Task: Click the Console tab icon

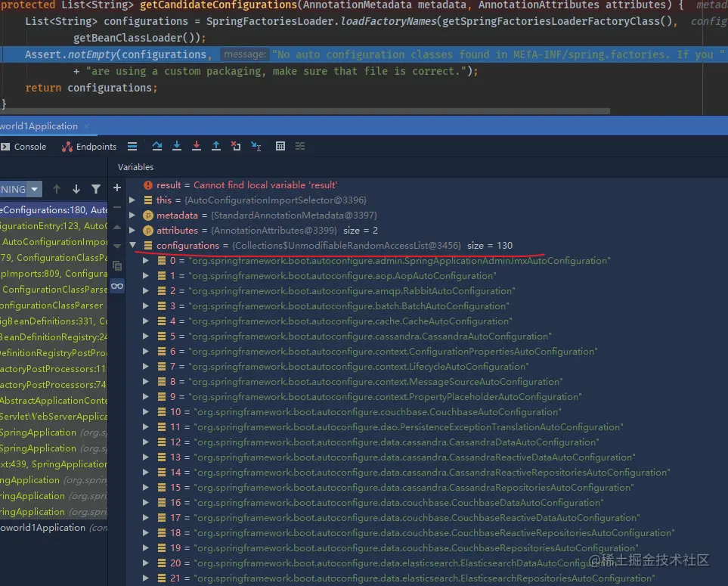Action: (5, 147)
